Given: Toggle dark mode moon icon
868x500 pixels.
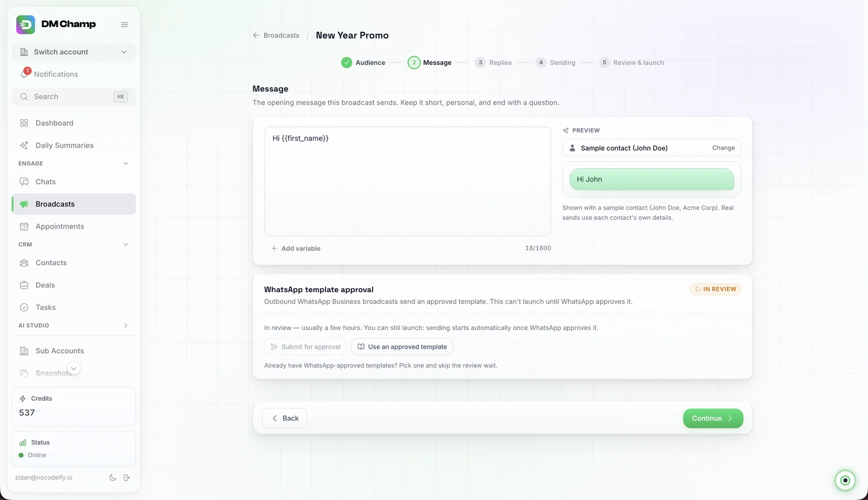Looking at the screenshot, I should [x=113, y=478].
